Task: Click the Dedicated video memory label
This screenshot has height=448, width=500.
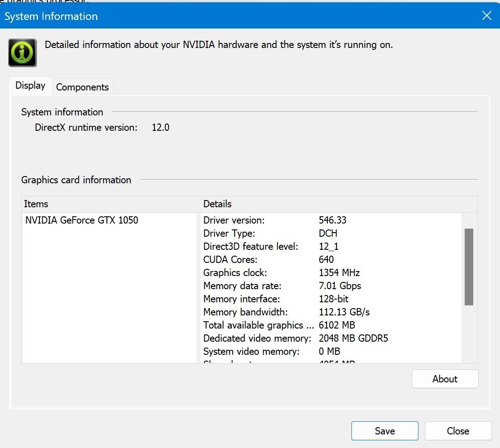Action: (x=257, y=338)
